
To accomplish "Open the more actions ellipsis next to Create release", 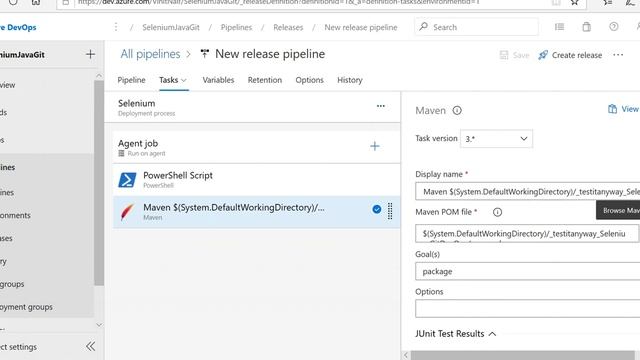I will pos(618,55).
